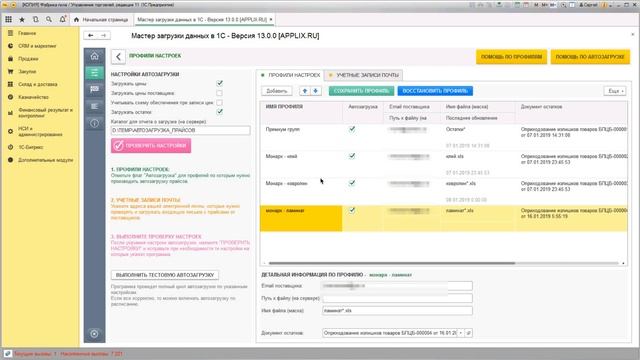Image resolution: width=640 pixels, height=360 pixels.
Task: Switch to УЧЕТНЫЕ ЗАПИСИ ПОЧТЫ tab
Action: [364, 75]
